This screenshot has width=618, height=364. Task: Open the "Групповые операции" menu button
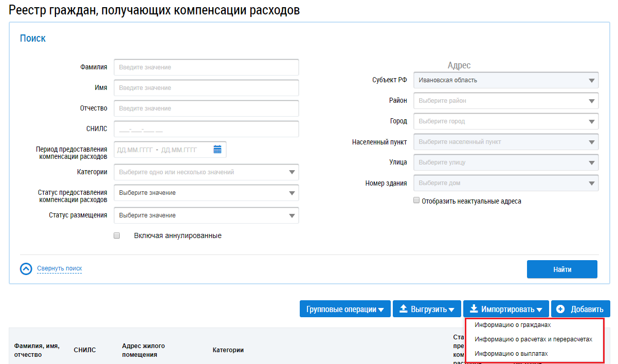point(345,309)
